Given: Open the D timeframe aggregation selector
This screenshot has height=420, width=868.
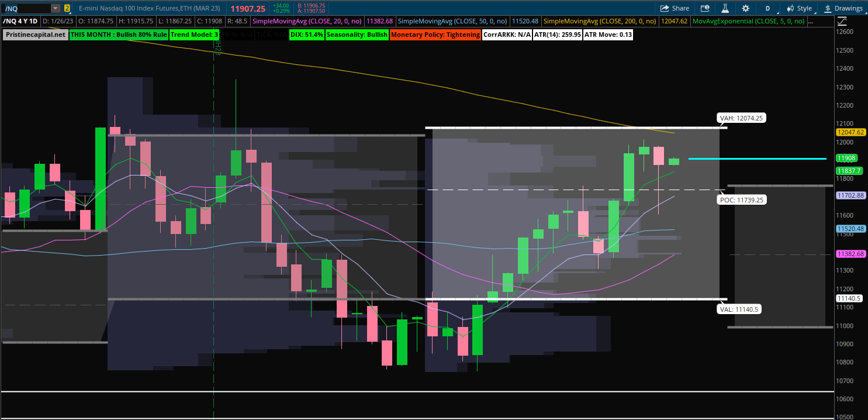Looking at the screenshot, I should point(767,8).
